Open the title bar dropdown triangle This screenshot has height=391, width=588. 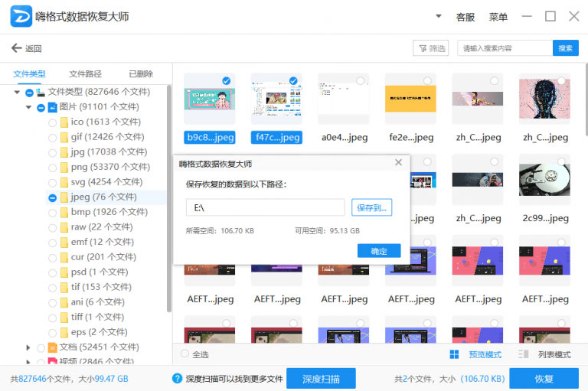click(x=439, y=16)
